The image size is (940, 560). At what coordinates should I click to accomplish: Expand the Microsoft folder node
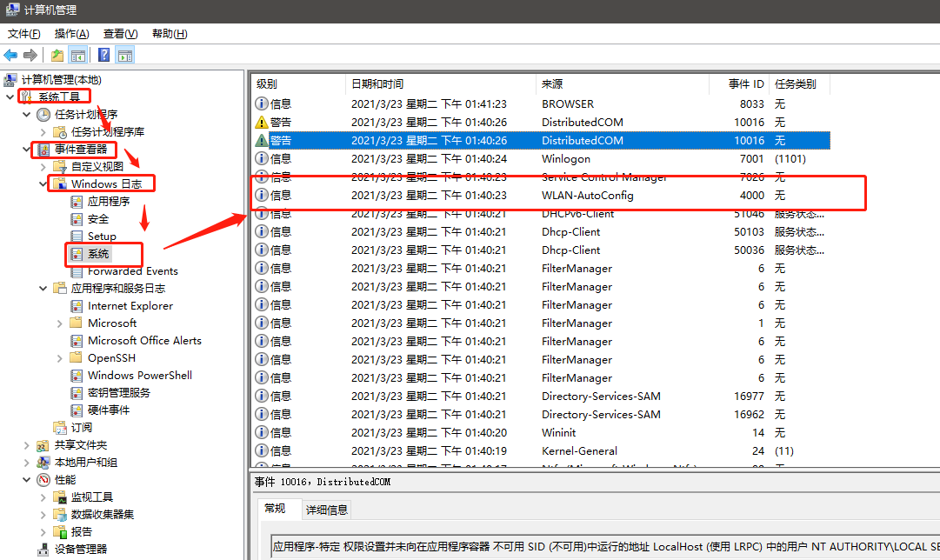[x=59, y=323]
